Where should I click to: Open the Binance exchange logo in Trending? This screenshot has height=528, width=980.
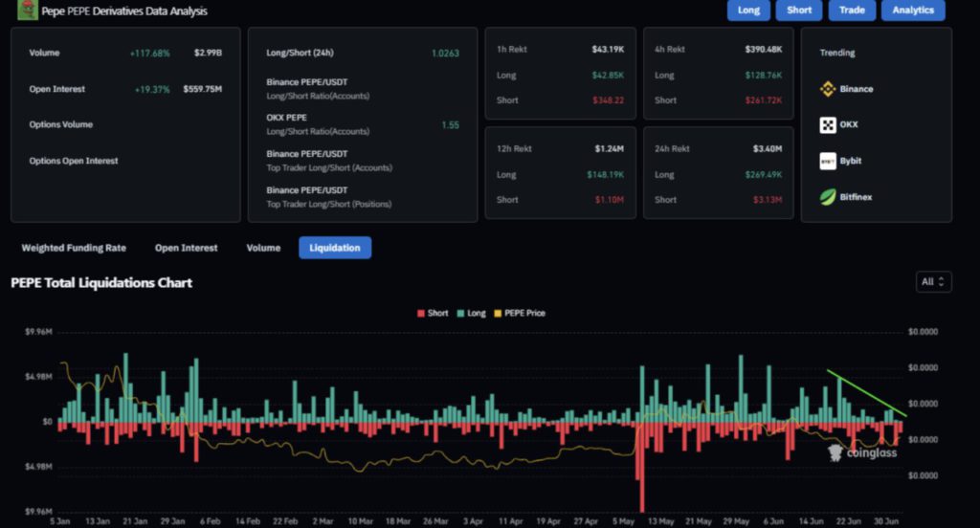[828, 89]
